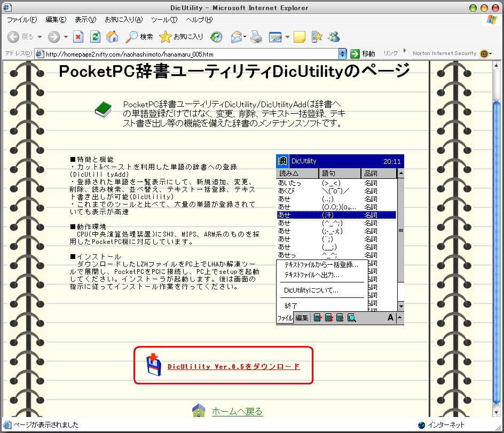Open the ヘルプ(H) menu
Image resolution: width=504 pixels, height=433 pixels.
pyautogui.click(x=199, y=20)
